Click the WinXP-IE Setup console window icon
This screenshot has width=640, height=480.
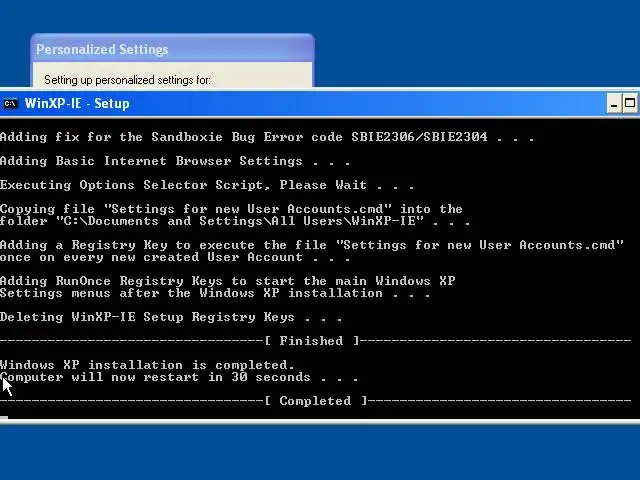[11, 104]
